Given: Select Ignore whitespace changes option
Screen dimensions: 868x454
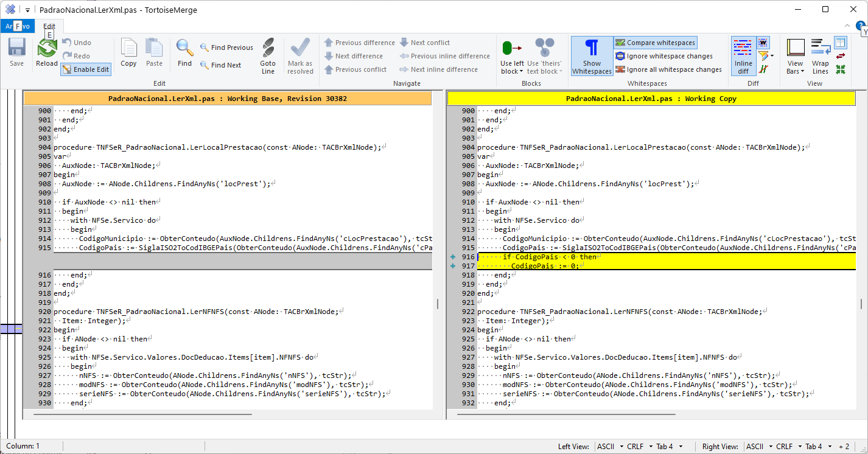Looking at the screenshot, I should 663,56.
